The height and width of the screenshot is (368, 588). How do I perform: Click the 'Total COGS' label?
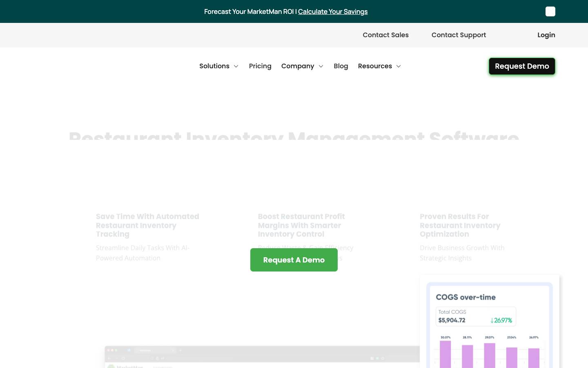[452, 312]
